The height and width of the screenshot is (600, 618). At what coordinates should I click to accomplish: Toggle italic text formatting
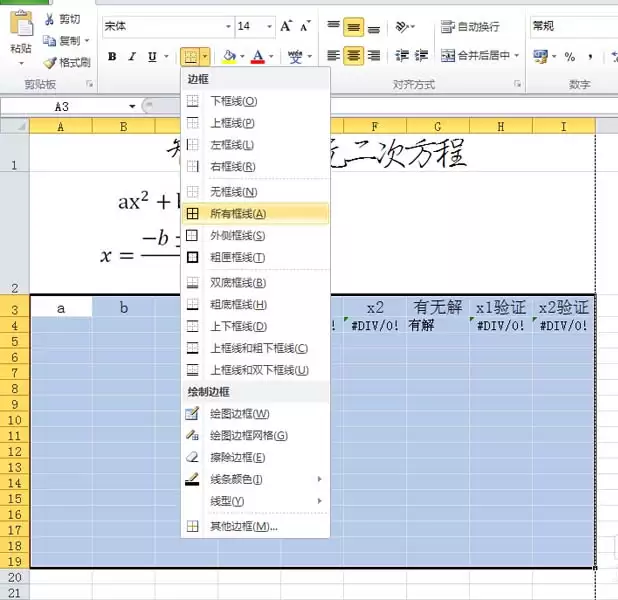[132, 57]
